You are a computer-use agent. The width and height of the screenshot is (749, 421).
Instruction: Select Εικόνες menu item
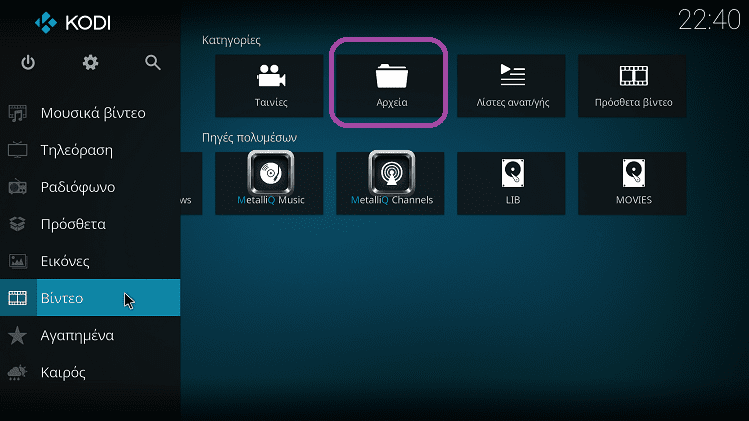click(90, 261)
